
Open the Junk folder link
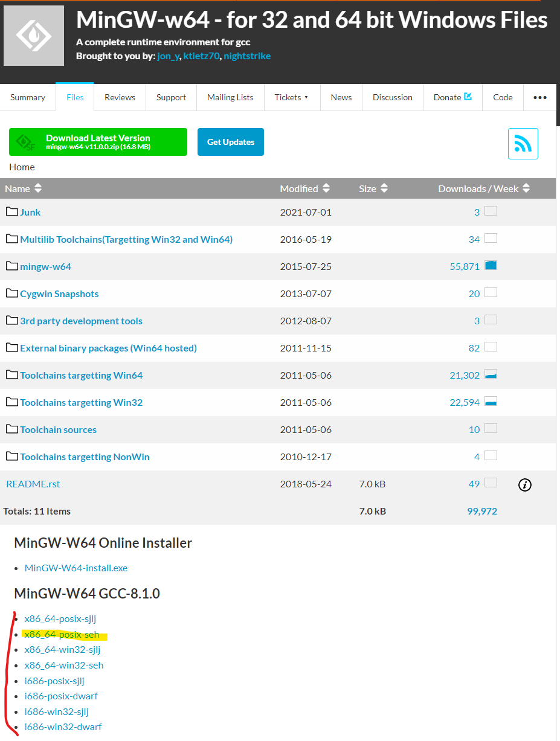(x=30, y=212)
